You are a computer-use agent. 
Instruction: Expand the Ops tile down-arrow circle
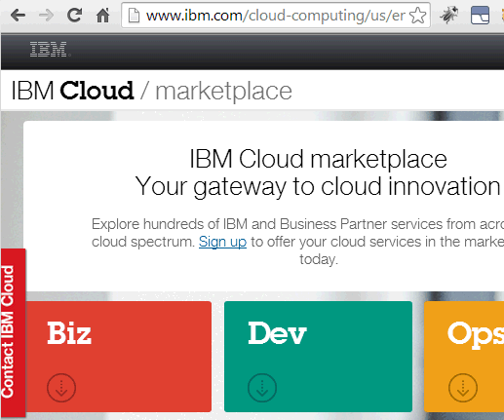pos(463,388)
